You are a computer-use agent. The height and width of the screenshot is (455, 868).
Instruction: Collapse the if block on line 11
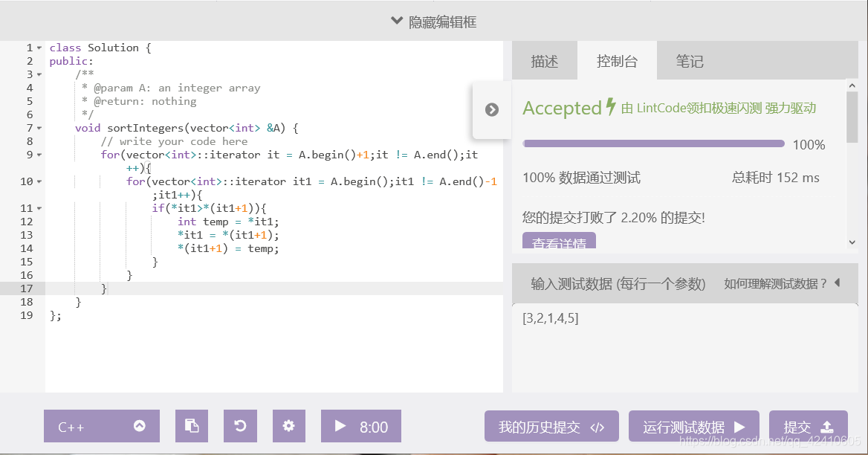click(38, 208)
